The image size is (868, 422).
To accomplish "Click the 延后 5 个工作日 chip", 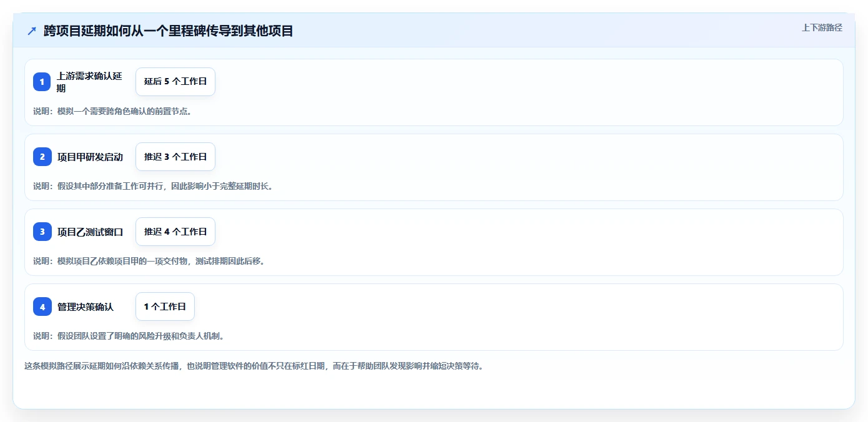I will [x=175, y=82].
